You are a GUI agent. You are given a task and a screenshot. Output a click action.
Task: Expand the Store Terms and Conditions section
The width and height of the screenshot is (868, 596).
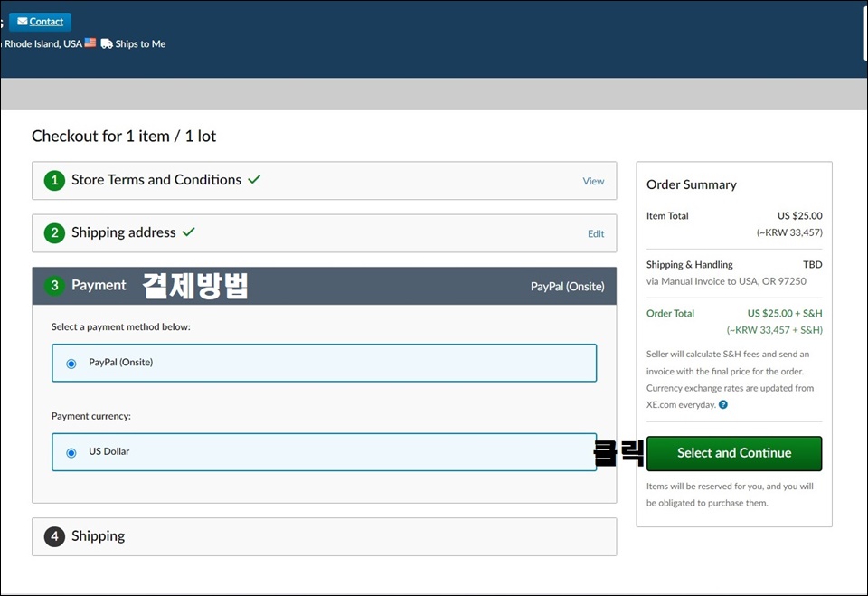(x=324, y=181)
